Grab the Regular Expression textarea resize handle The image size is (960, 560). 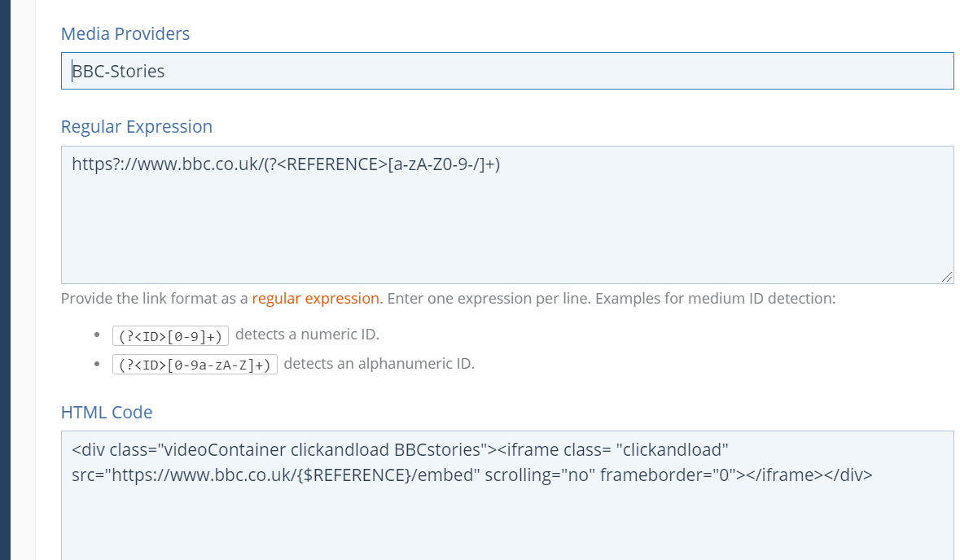click(946, 277)
